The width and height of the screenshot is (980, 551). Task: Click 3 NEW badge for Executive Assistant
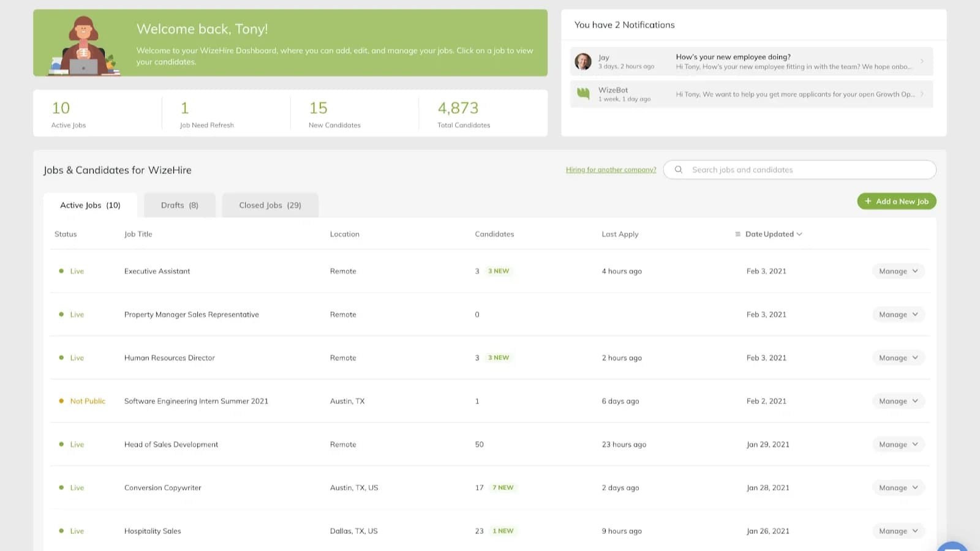[x=499, y=271]
